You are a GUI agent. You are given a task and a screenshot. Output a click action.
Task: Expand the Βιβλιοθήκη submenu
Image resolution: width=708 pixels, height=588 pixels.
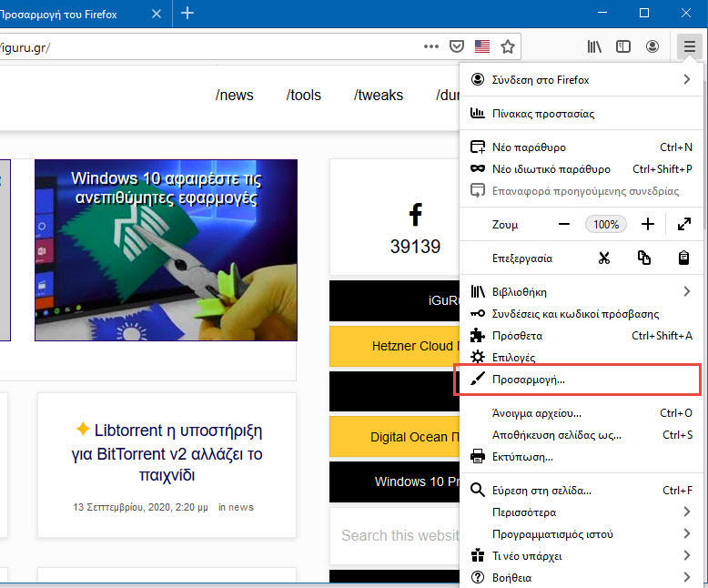point(581,292)
